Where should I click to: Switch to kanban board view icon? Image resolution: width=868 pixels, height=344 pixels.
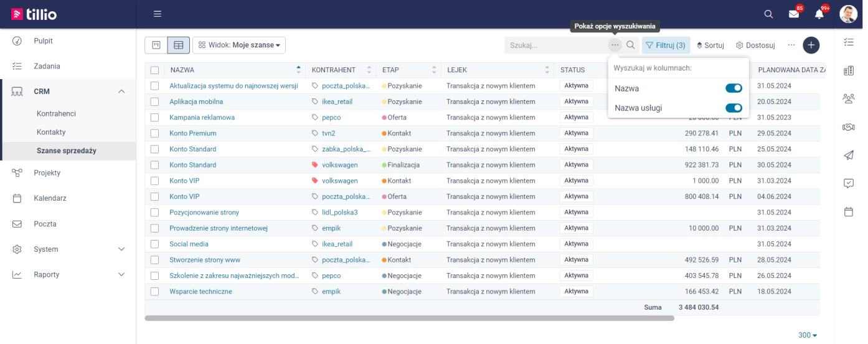click(x=156, y=45)
